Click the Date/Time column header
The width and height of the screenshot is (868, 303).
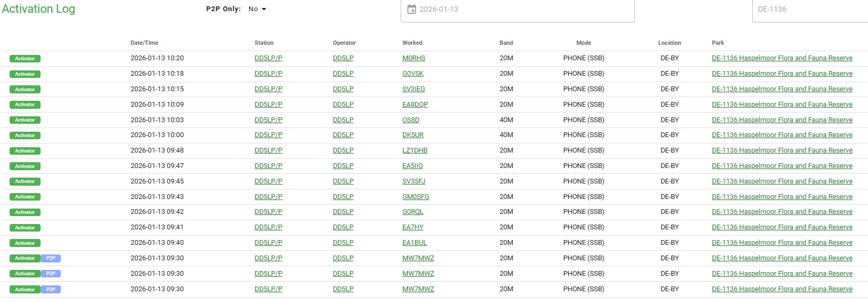coord(144,43)
